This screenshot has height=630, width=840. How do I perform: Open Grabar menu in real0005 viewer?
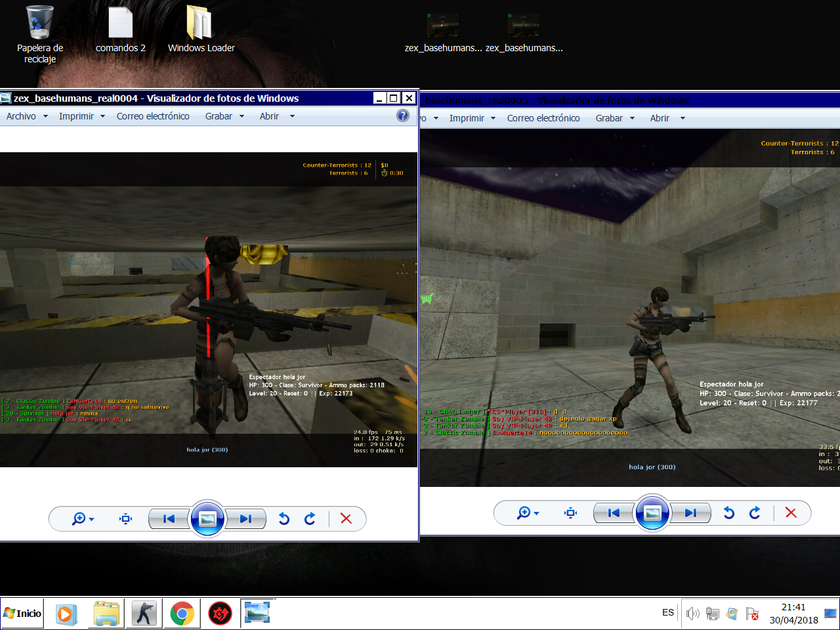(x=609, y=118)
